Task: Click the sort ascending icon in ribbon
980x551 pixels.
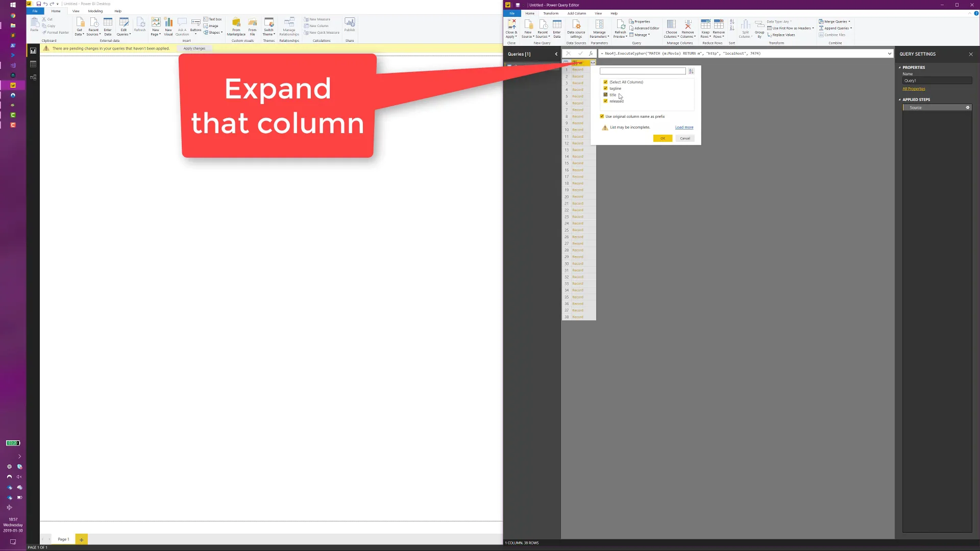Action: 732,22
